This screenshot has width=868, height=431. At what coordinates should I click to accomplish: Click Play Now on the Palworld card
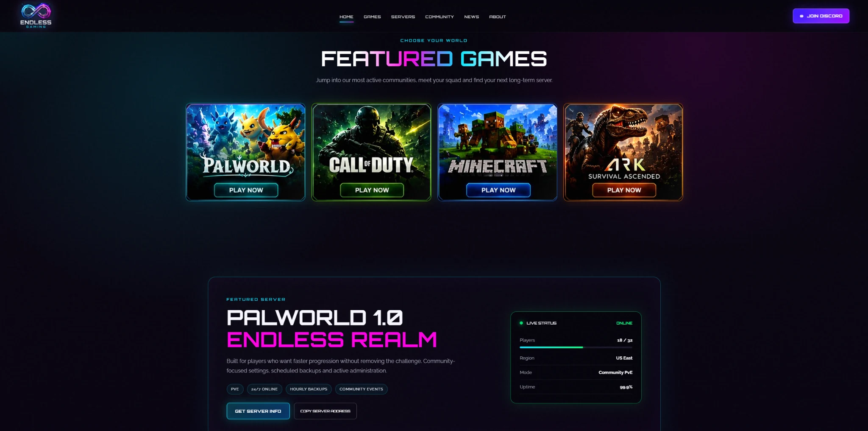[x=246, y=190]
